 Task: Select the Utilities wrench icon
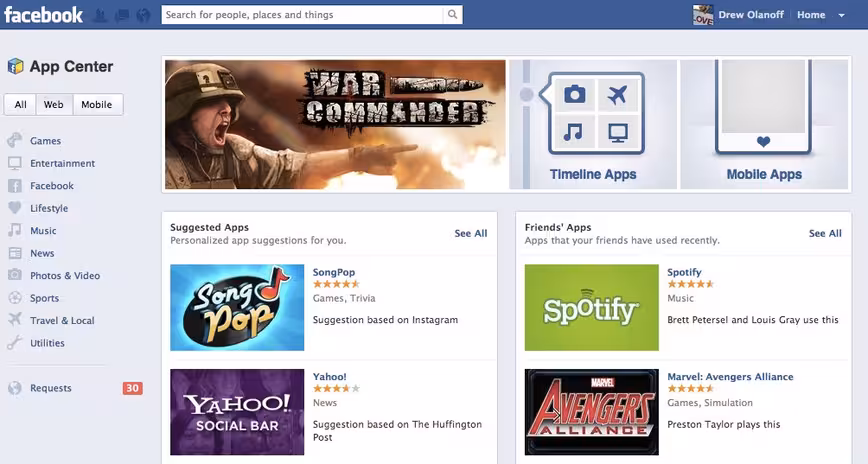[x=15, y=343]
